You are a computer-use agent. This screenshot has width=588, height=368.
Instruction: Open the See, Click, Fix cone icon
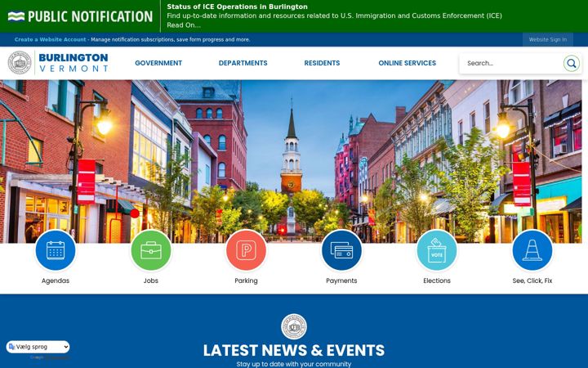[x=532, y=250]
